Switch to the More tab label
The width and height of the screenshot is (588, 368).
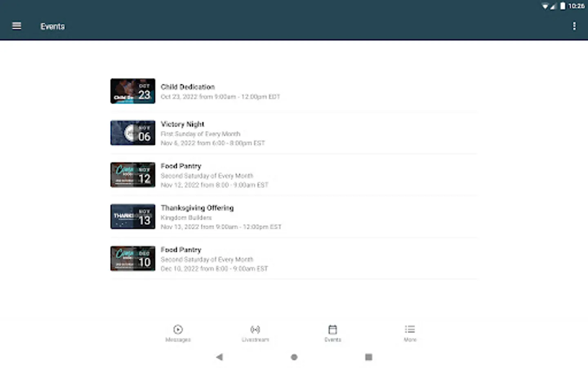pyautogui.click(x=410, y=340)
